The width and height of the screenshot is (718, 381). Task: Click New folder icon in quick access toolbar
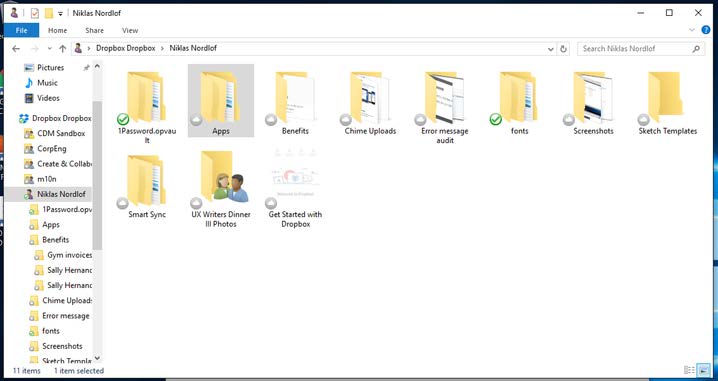[x=49, y=13]
